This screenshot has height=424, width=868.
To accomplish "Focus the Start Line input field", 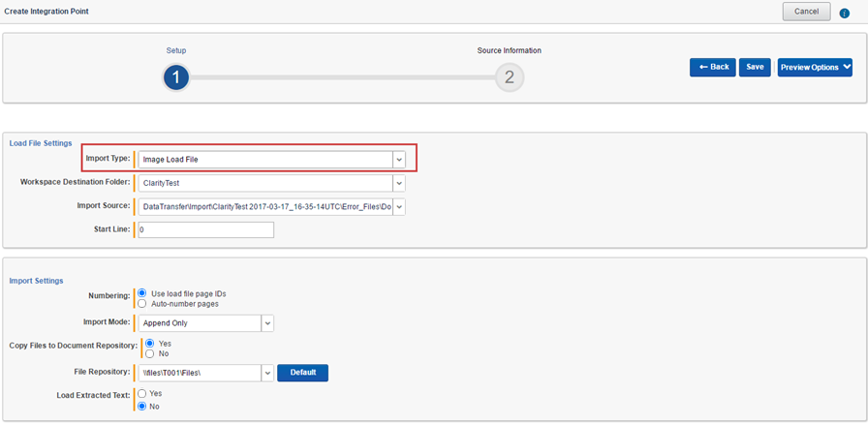I will click(206, 229).
